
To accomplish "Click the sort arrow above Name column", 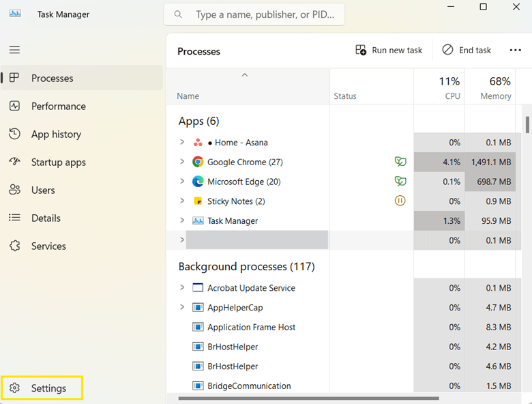I will point(245,75).
